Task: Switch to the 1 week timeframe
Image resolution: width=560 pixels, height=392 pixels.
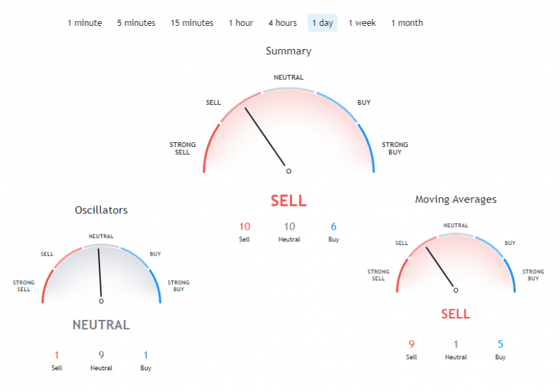Action: 362,23
